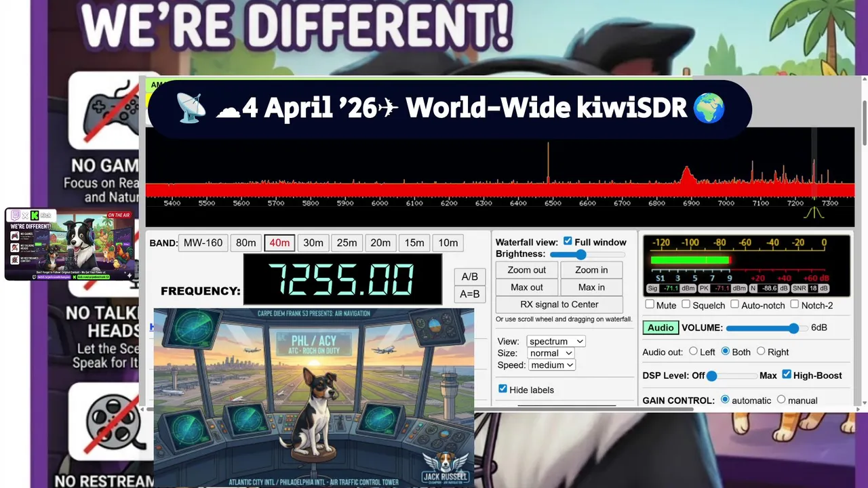Select the Both audio out radio

[x=726, y=351]
